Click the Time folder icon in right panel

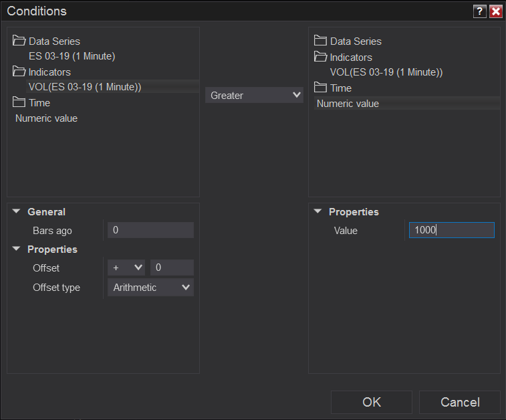(321, 88)
